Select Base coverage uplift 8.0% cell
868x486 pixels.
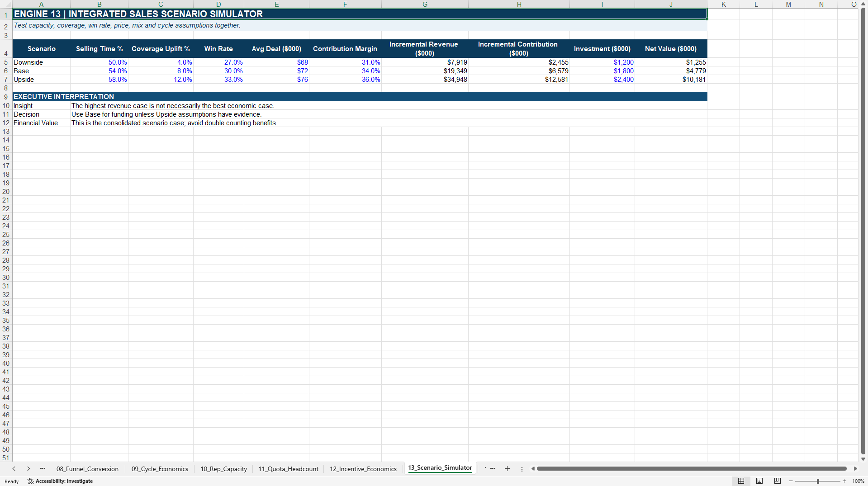point(161,71)
